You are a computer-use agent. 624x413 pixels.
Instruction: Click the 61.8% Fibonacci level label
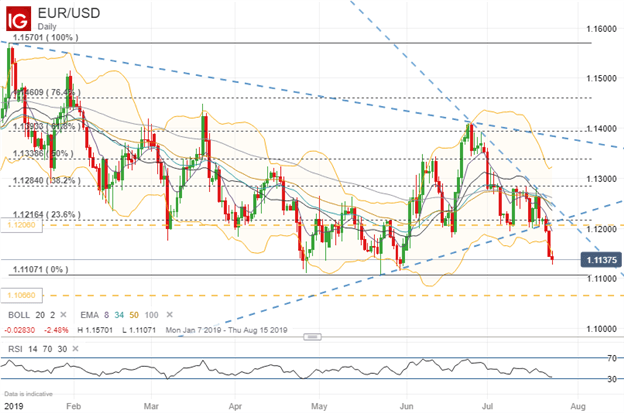pyautogui.click(x=47, y=127)
